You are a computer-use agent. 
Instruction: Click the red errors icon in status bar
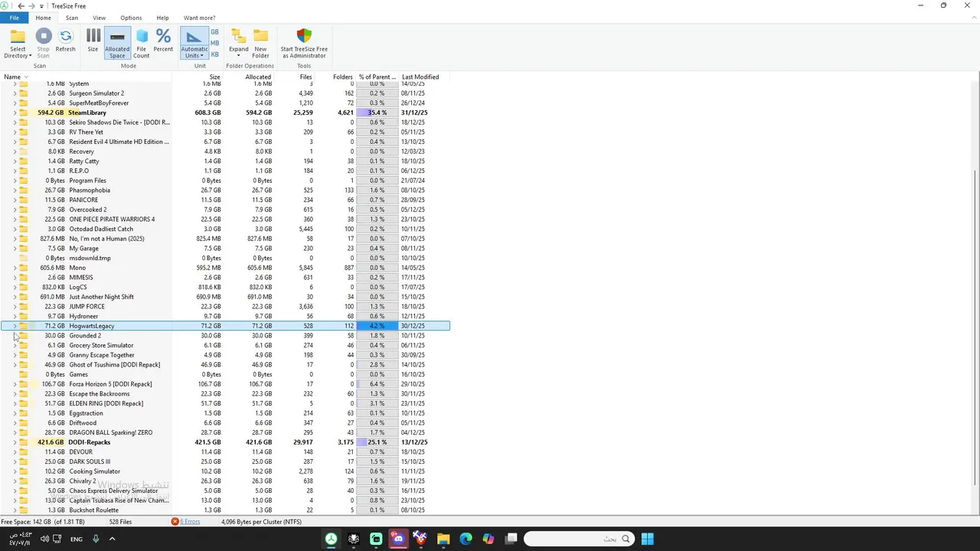click(x=175, y=522)
